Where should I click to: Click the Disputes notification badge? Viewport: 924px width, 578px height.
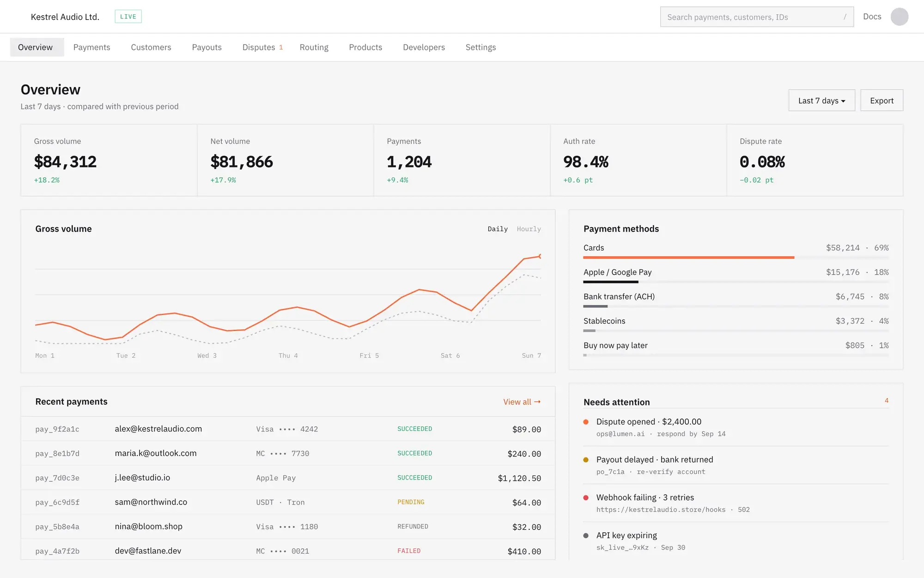(x=281, y=47)
